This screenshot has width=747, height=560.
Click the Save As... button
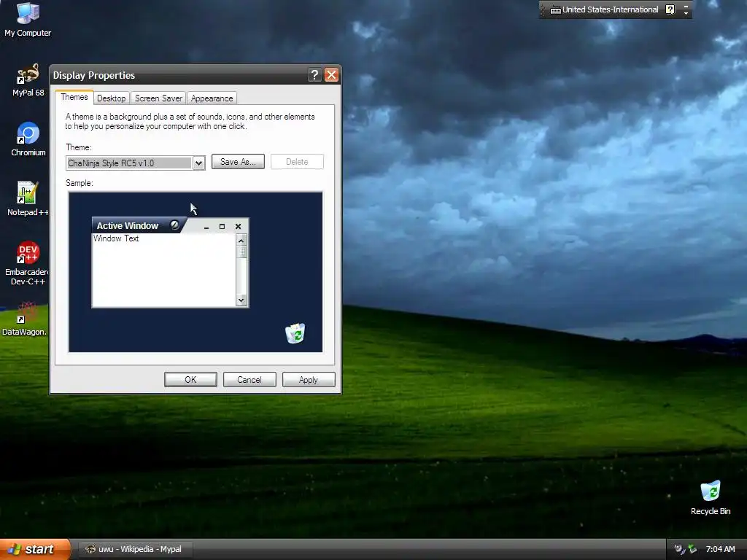tap(238, 162)
